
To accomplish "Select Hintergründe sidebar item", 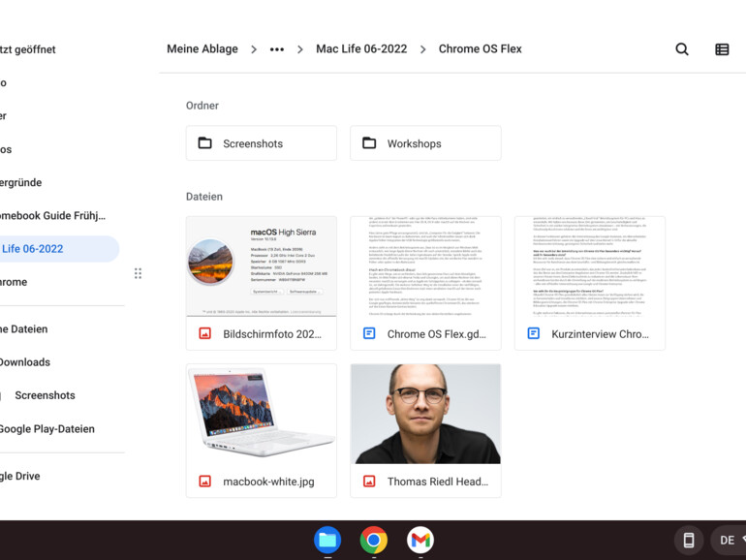I will [x=21, y=182].
